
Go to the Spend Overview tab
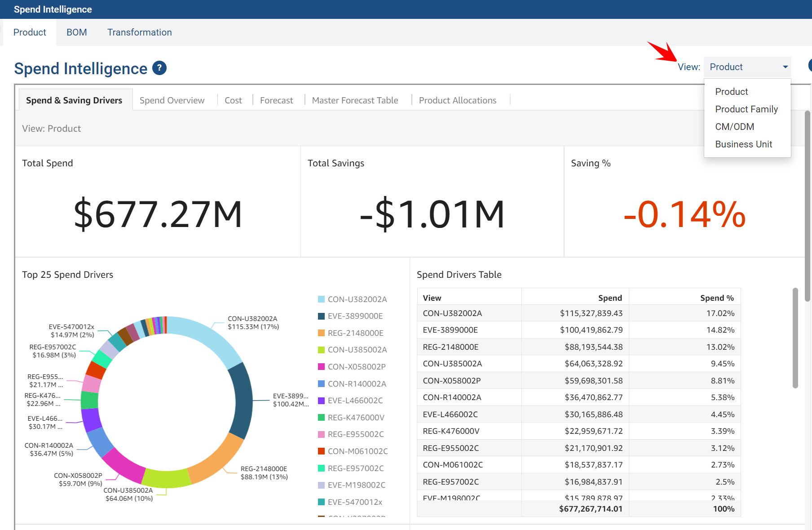tap(172, 100)
